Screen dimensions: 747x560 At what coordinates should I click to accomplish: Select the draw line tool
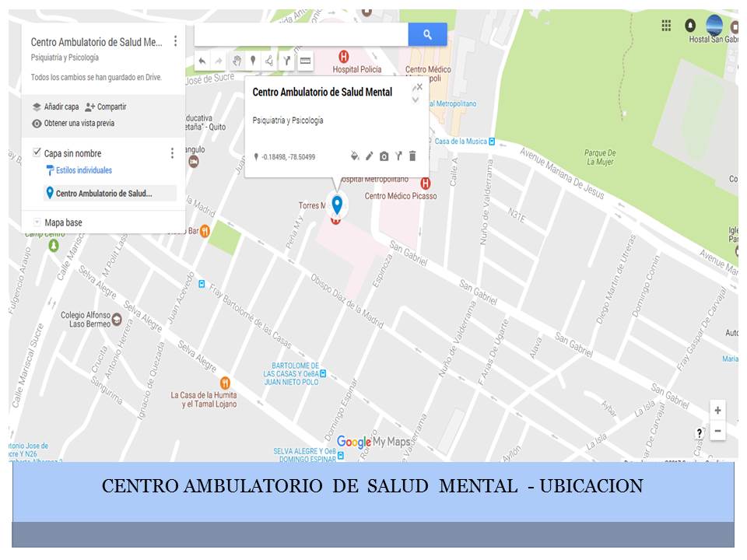pos(269,61)
